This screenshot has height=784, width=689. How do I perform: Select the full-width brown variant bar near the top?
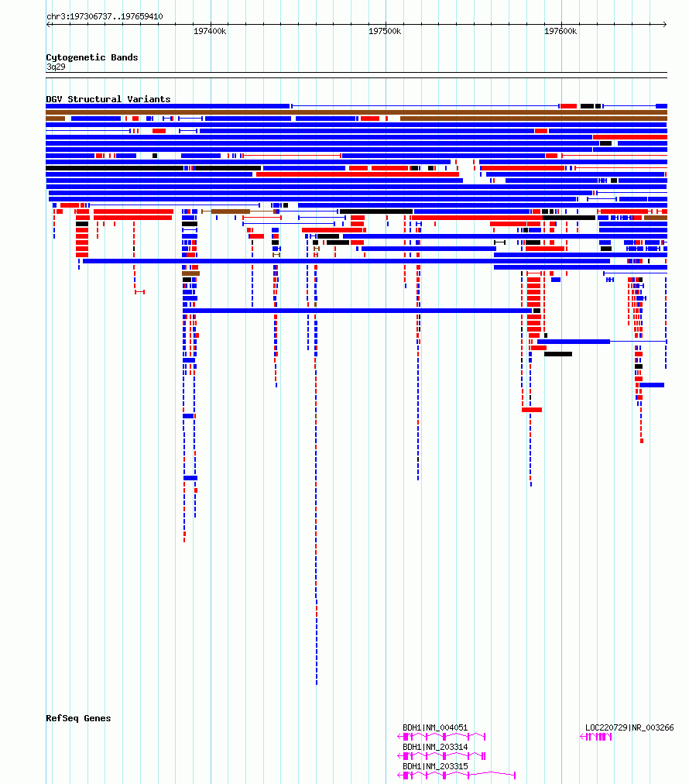click(x=356, y=112)
